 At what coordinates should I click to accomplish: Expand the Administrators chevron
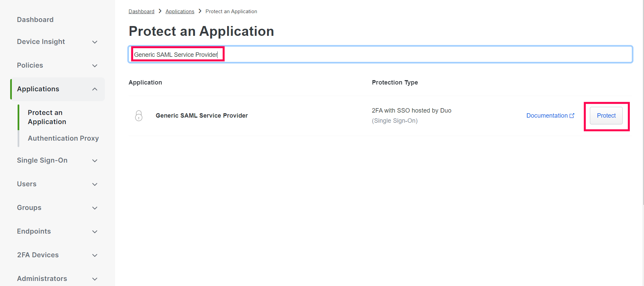pos(95,279)
